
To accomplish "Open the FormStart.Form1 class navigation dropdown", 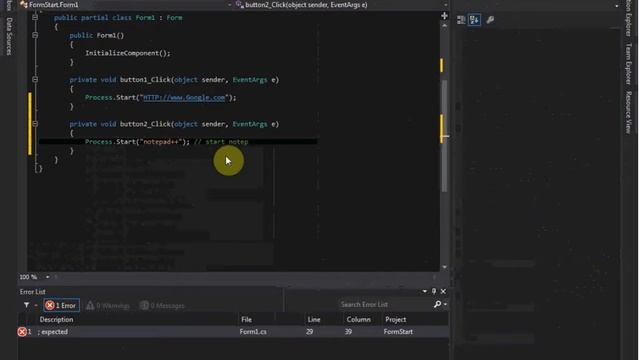I will click(x=229, y=5).
